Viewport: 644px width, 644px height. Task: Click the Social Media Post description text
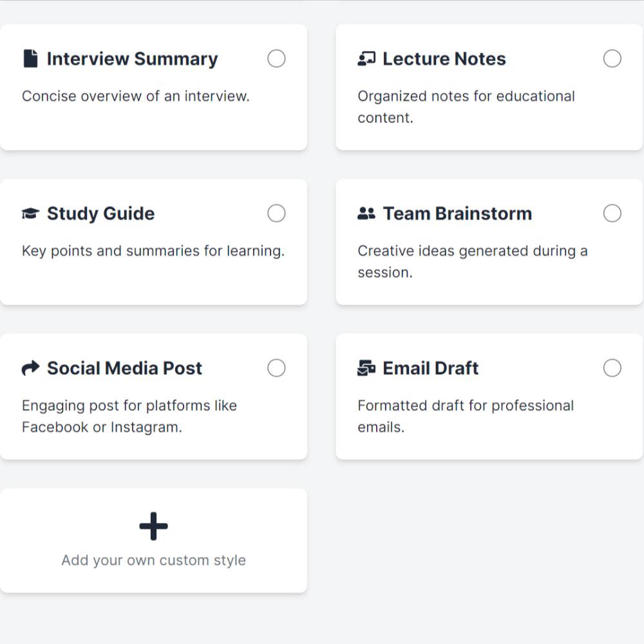coord(129,416)
